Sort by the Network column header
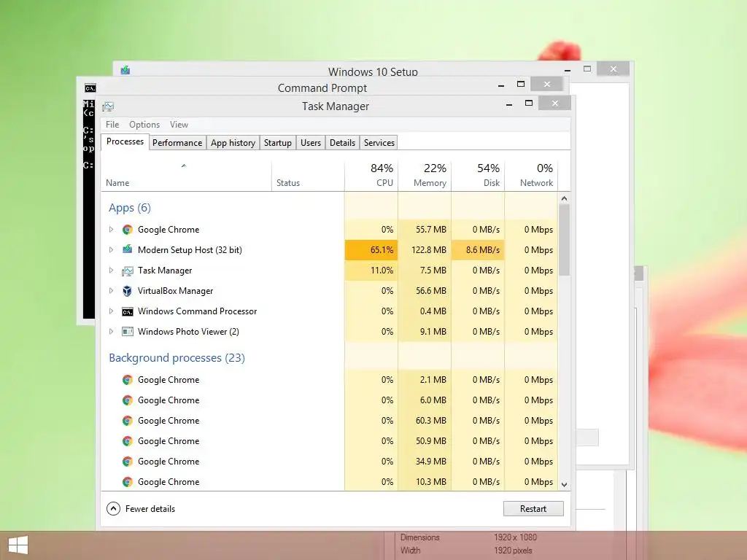 click(x=531, y=176)
